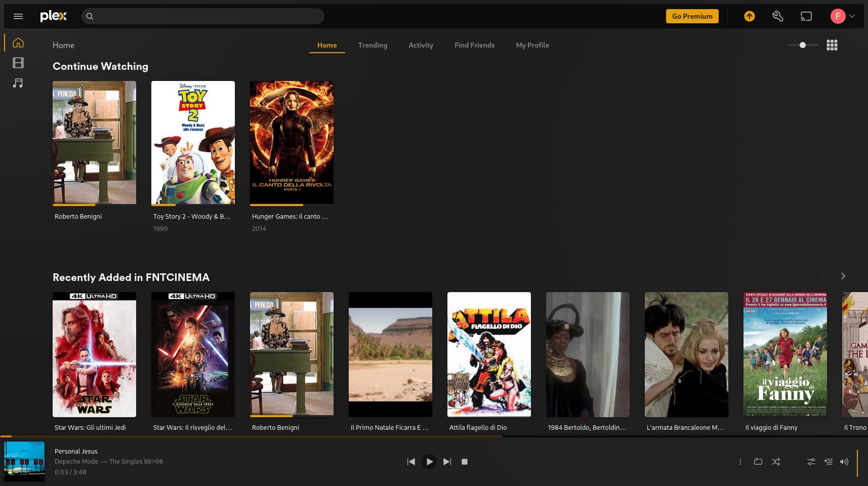Image resolution: width=868 pixels, height=486 pixels.
Task: Click the orange update arrow icon
Action: pyautogui.click(x=749, y=16)
